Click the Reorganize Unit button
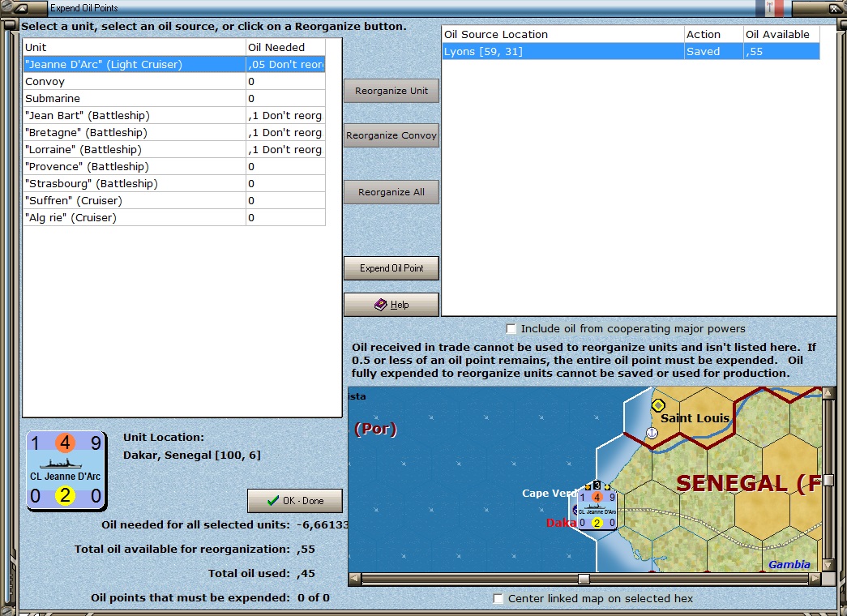The image size is (847, 616). (x=391, y=91)
